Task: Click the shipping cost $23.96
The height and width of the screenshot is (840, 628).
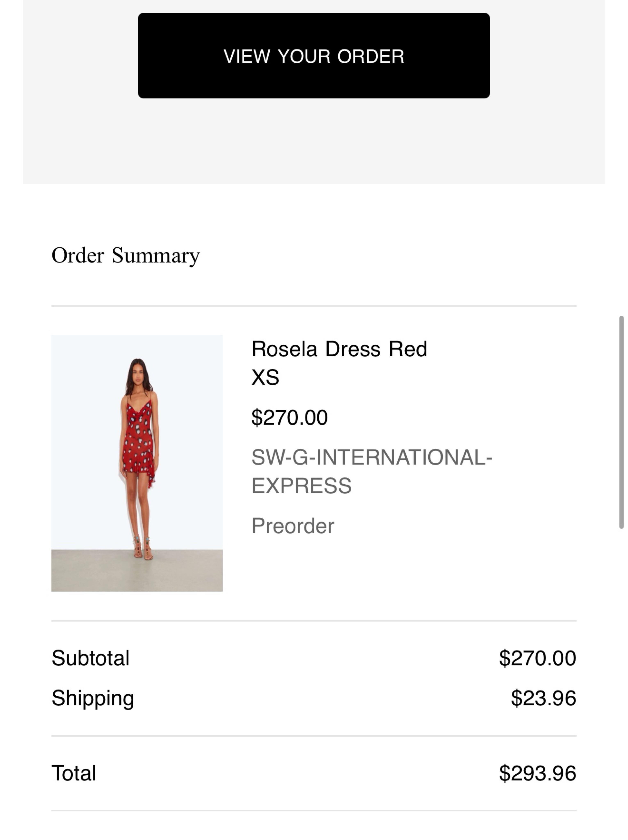Action: tap(543, 698)
